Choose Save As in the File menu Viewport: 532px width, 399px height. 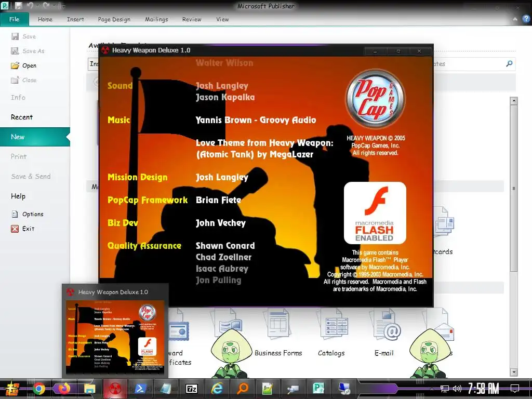[x=28, y=51]
